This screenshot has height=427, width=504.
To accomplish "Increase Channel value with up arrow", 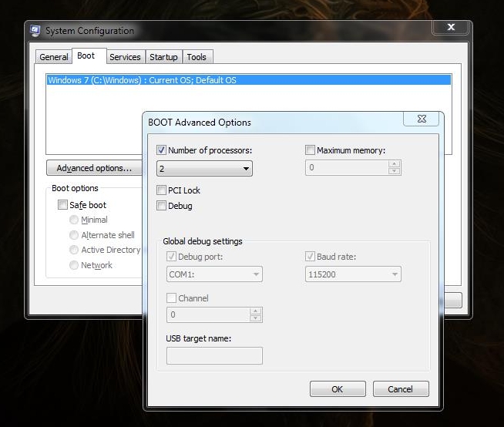I will (x=255, y=311).
